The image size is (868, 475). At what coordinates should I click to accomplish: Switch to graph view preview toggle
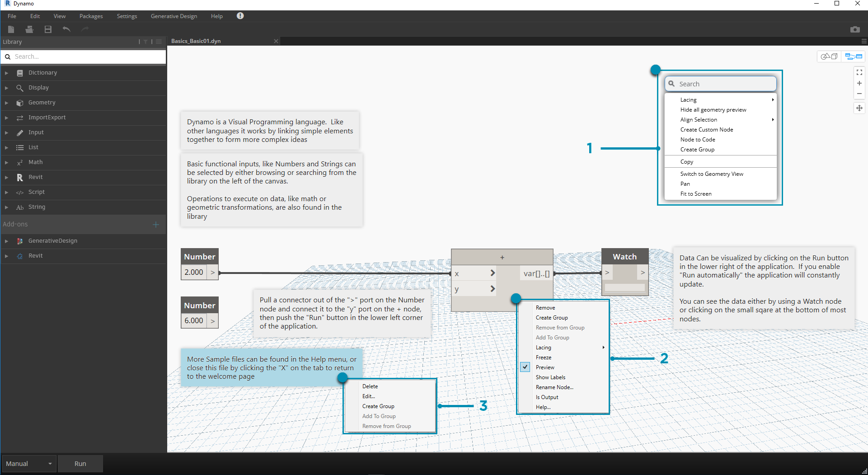pos(854,56)
